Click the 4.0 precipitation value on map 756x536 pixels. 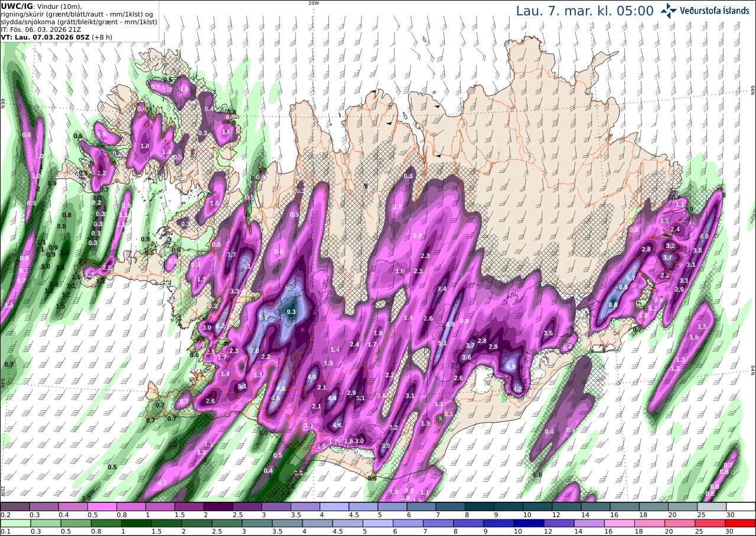[703, 236]
